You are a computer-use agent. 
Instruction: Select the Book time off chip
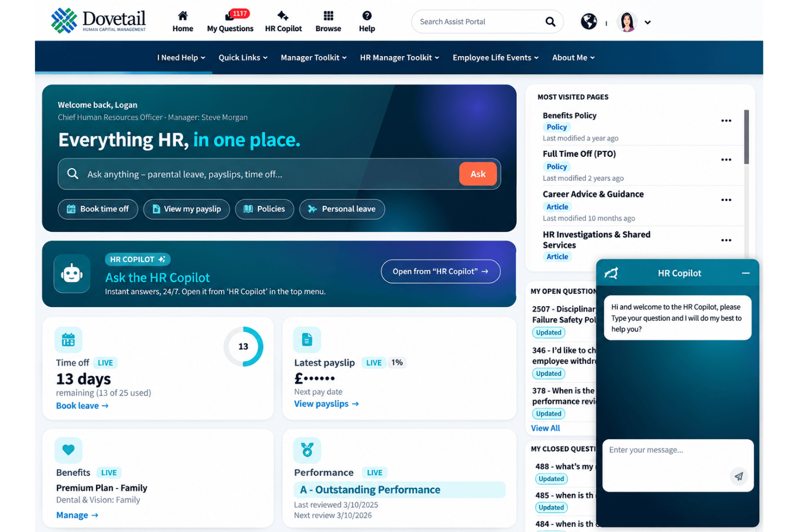point(98,209)
